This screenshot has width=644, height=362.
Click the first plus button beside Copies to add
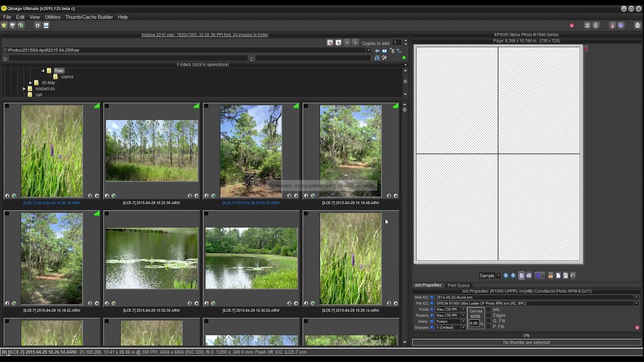coord(347,43)
